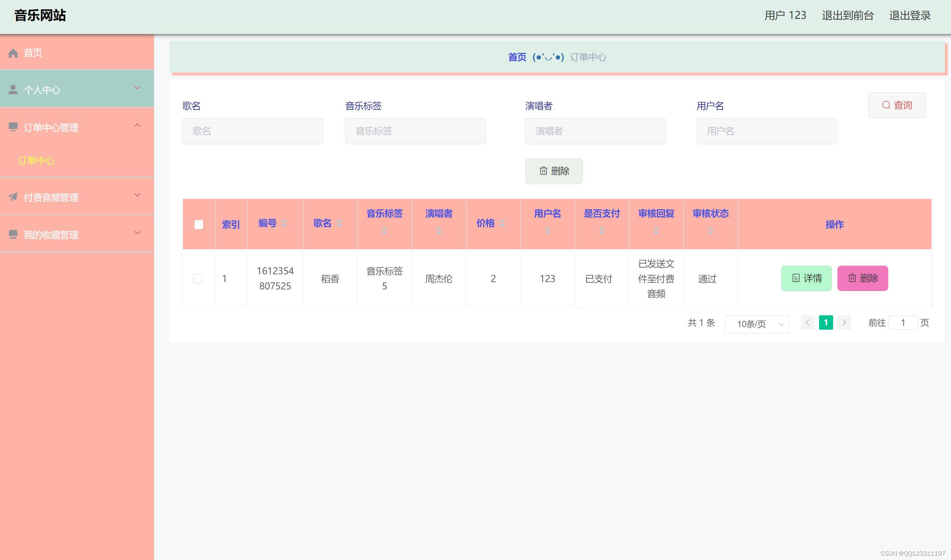Click the home icon beside 首页 in sidebar
The image size is (951, 560).
click(x=13, y=53)
